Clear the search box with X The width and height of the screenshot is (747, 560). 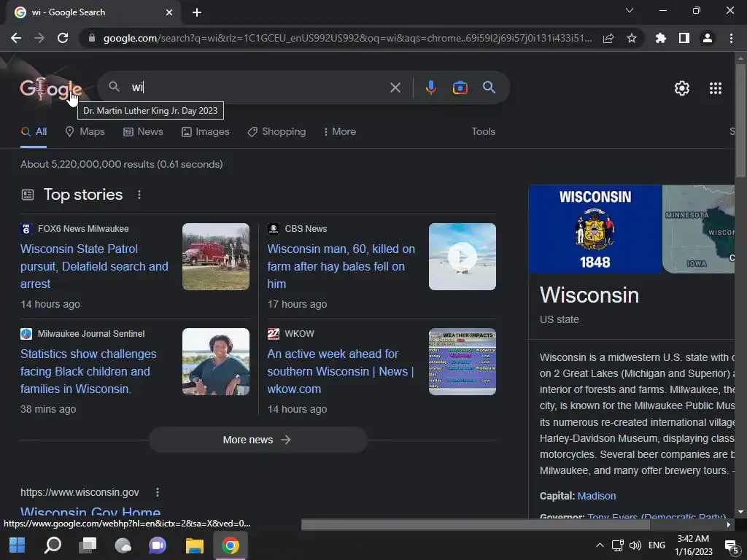[395, 87]
